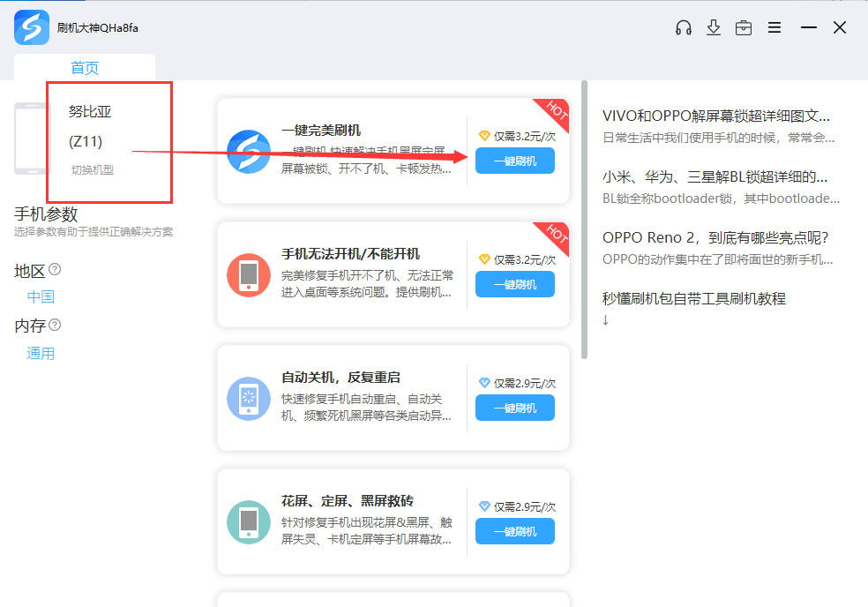Click the 努比亚 phone brand name
The width and height of the screenshot is (868, 607).
tap(90, 111)
